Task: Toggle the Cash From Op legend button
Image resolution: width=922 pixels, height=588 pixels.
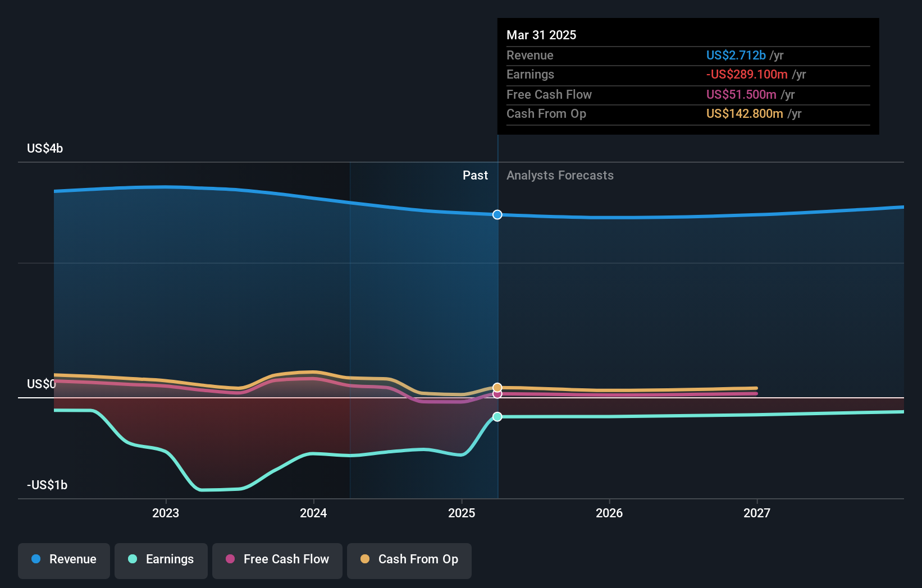Action: click(409, 561)
